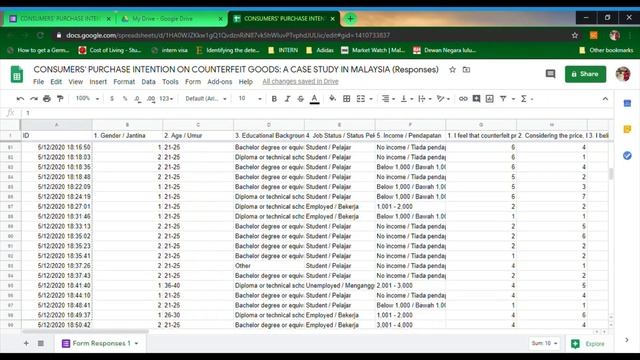Format as currency with the dollar icon
This screenshot has height=360, width=640.
(112, 99)
